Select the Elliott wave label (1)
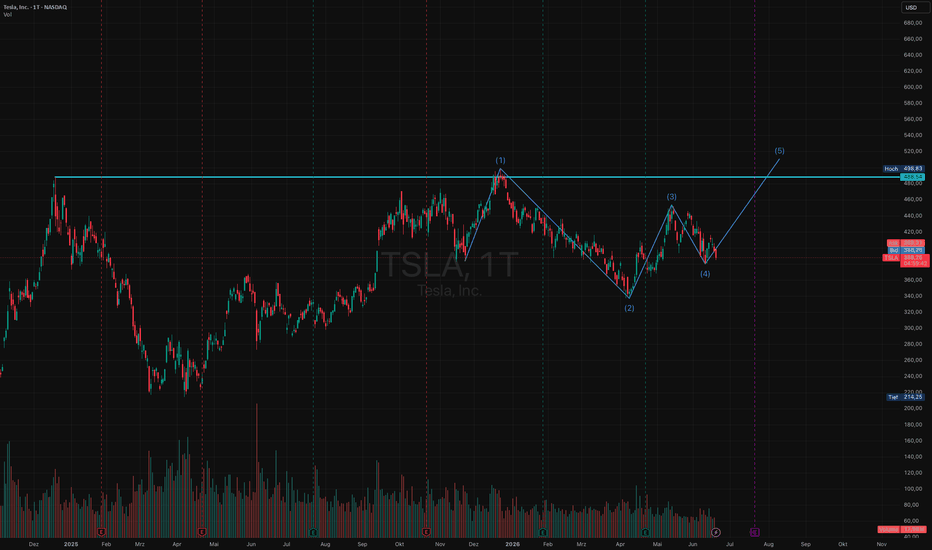 [500, 161]
